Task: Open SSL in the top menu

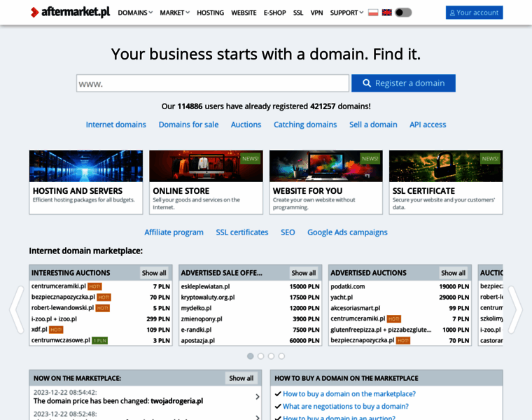Action: click(298, 13)
